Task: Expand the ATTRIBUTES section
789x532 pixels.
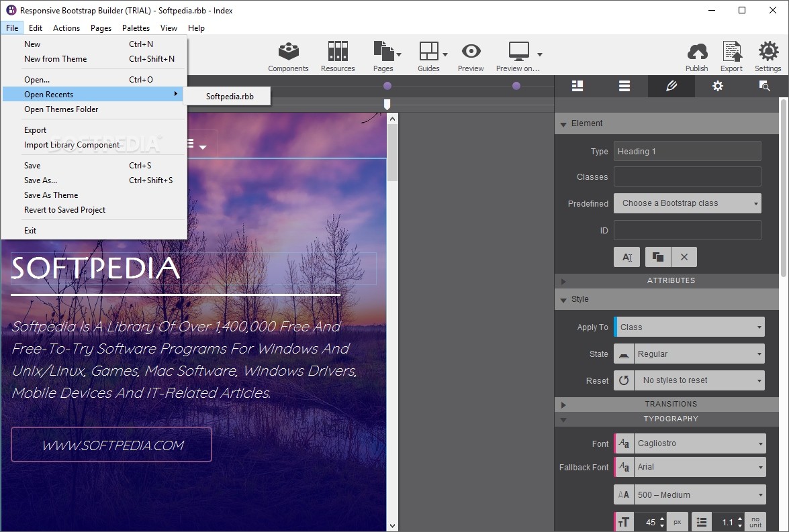Action: pyautogui.click(x=563, y=281)
